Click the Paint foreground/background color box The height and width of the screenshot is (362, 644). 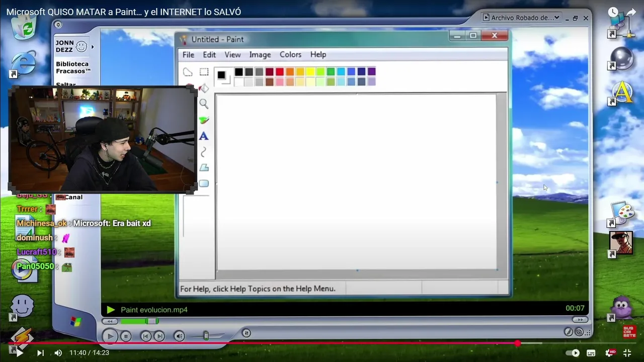point(222,76)
